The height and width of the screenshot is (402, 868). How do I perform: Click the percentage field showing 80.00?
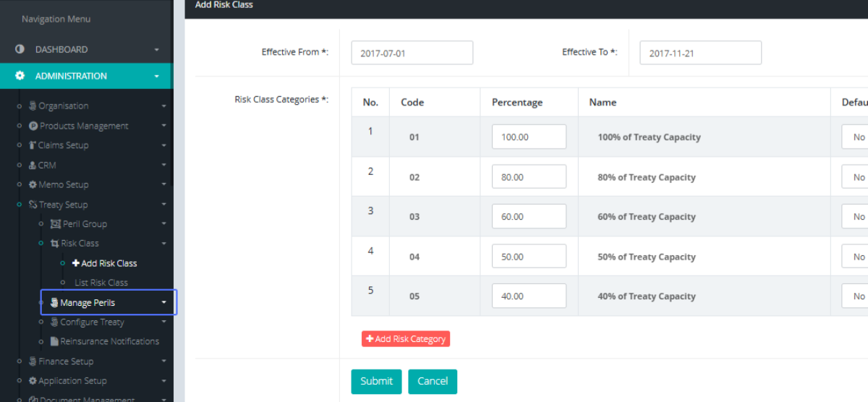coord(529,177)
